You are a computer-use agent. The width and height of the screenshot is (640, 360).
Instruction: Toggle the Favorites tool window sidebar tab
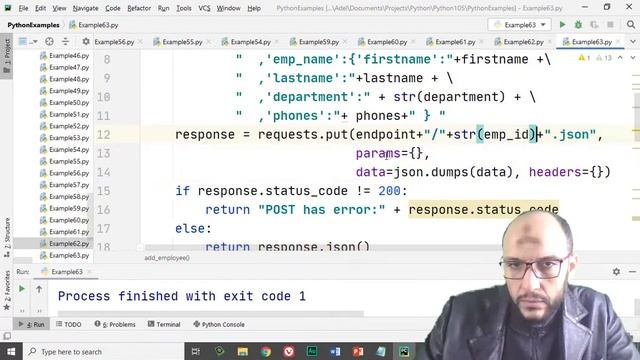point(7,291)
